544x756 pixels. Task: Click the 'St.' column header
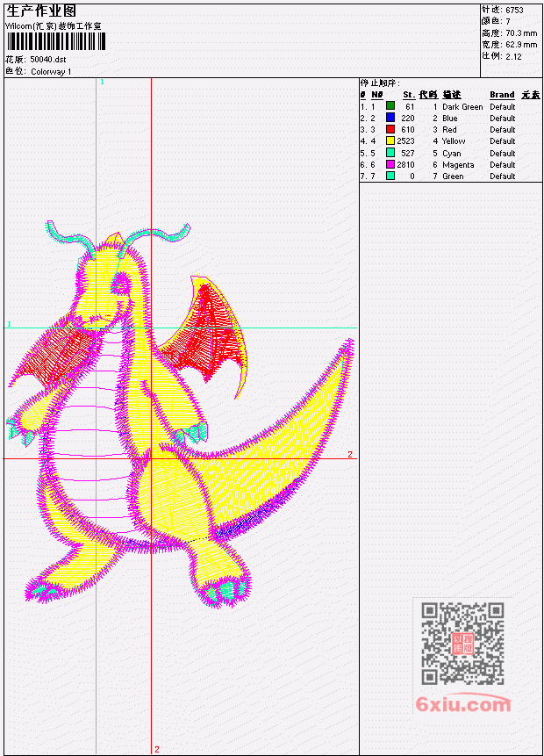click(x=409, y=95)
